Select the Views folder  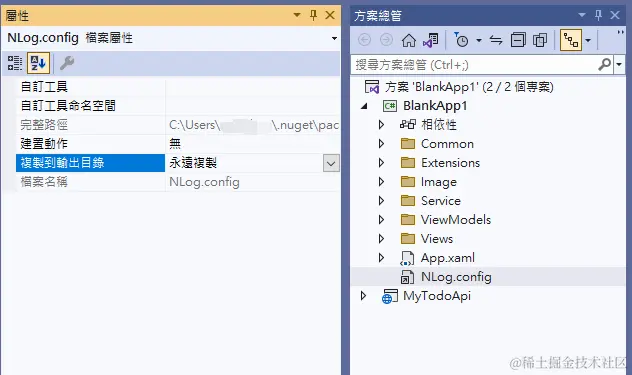click(437, 238)
